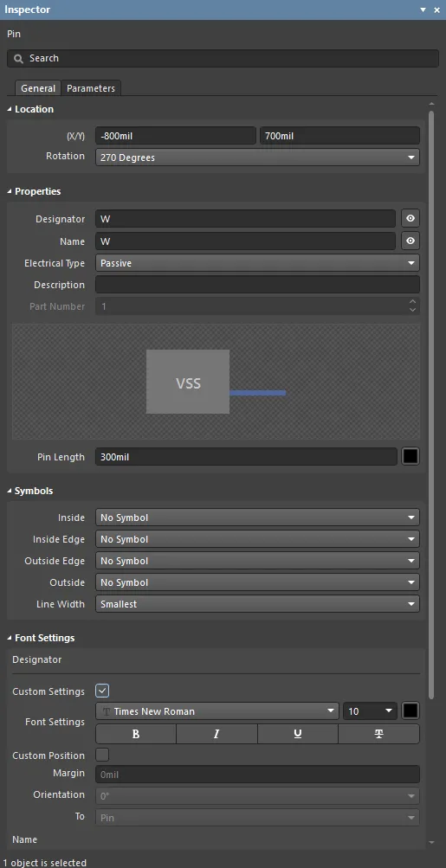Screen dimensions: 446x868
Task: Open the Rotation dropdown
Action: pyautogui.click(x=257, y=158)
